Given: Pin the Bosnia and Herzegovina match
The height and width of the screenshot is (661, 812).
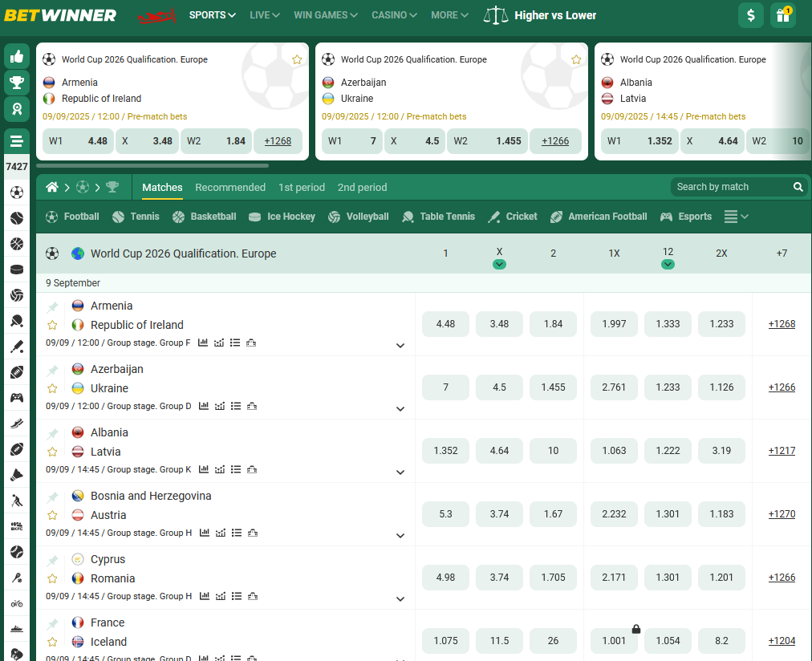Looking at the screenshot, I should pyautogui.click(x=52, y=497).
